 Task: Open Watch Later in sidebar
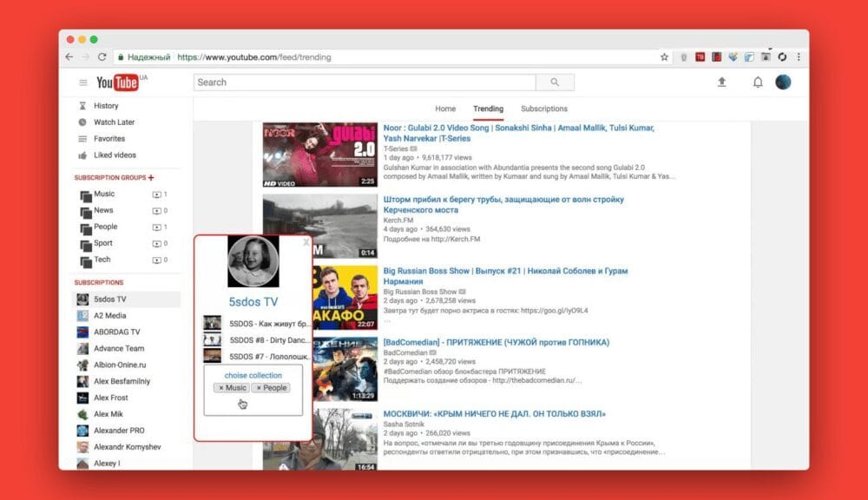pyautogui.click(x=114, y=122)
